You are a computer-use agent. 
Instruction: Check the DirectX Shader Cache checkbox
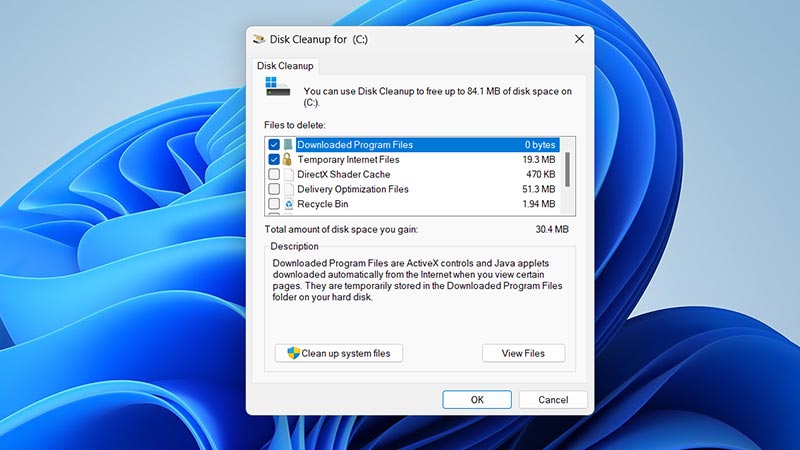click(274, 174)
